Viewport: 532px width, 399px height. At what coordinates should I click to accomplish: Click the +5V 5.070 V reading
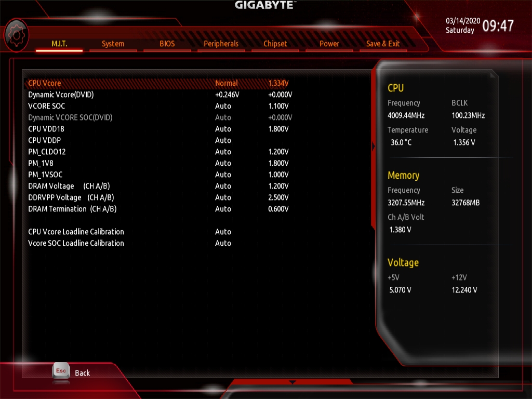point(401,290)
